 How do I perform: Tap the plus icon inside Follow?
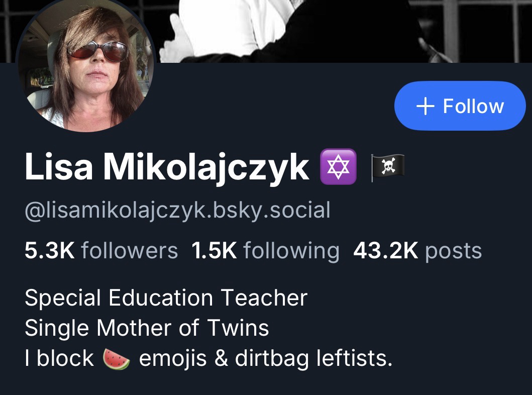(x=425, y=106)
